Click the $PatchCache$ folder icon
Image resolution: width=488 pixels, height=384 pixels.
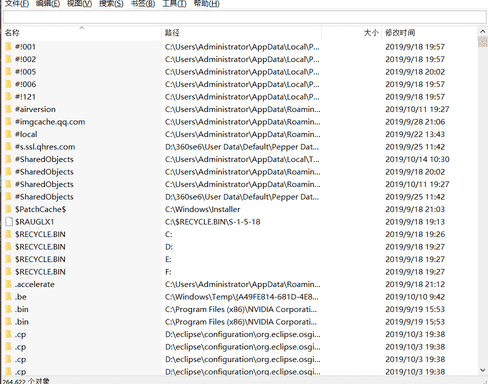pyautogui.click(x=9, y=209)
